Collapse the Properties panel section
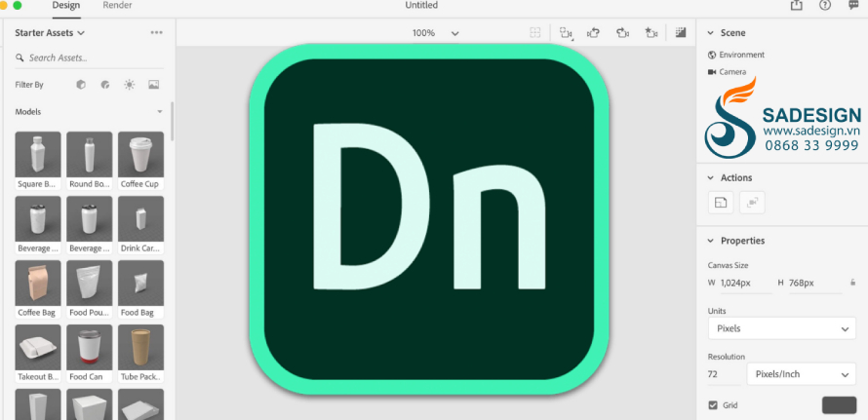 tap(711, 241)
